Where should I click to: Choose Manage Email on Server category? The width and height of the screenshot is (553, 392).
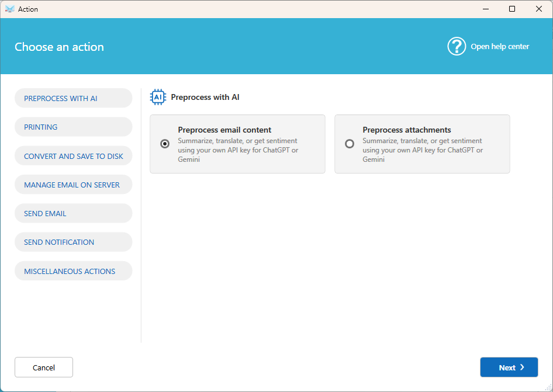73,185
